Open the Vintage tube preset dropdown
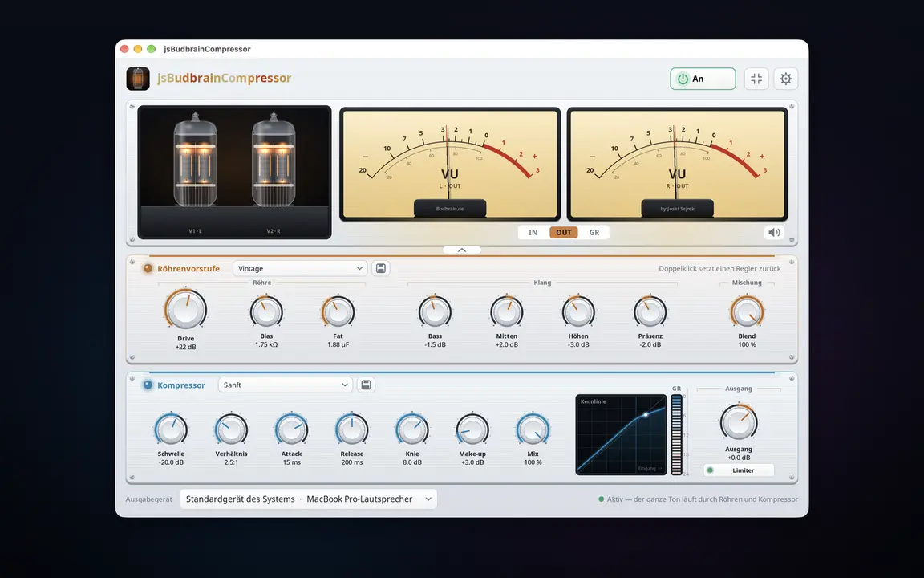This screenshot has height=578, width=924. (300, 268)
